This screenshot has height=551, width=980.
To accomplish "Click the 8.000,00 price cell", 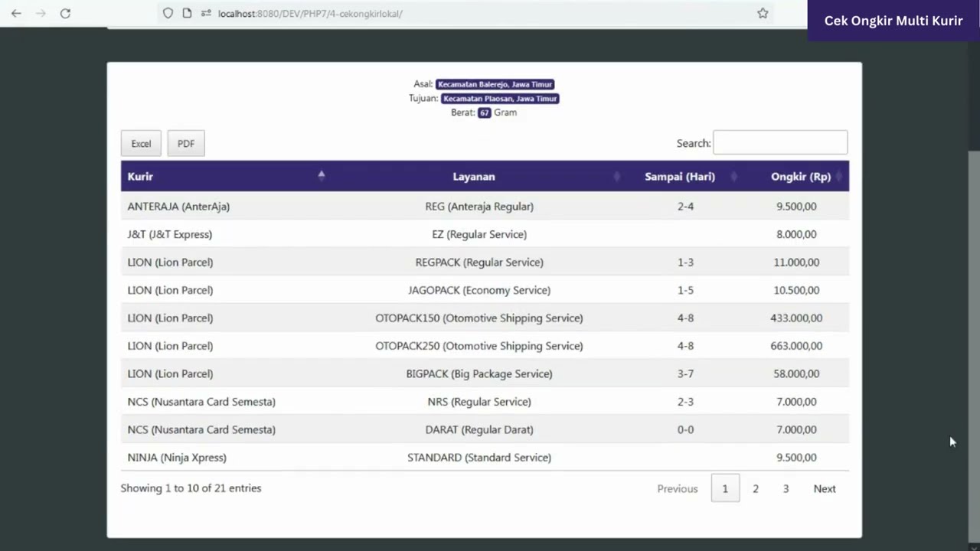I will pyautogui.click(x=796, y=234).
